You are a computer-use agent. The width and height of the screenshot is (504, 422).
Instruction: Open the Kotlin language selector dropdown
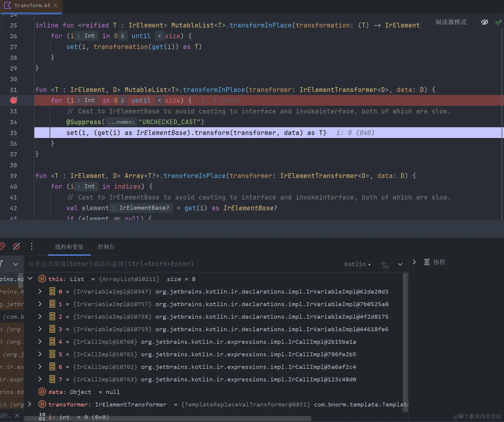(x=357, y=264)
